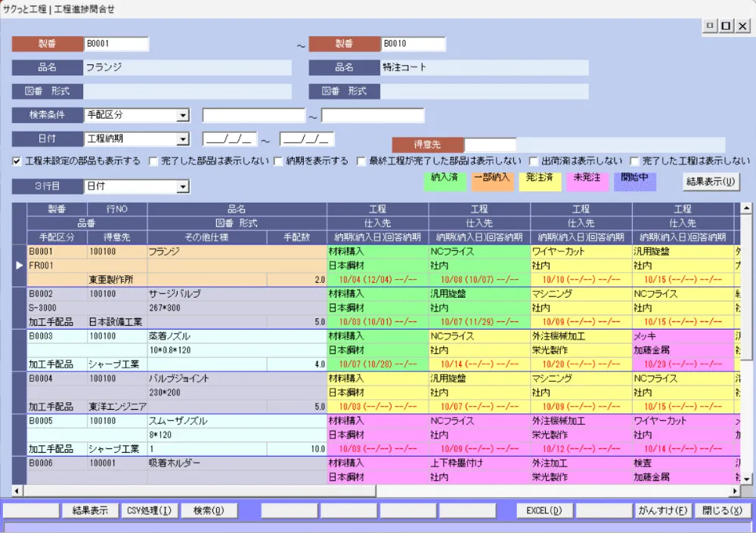Click the maximize window icon
This screenshot has height=533, width=756.
pos(726,26)
